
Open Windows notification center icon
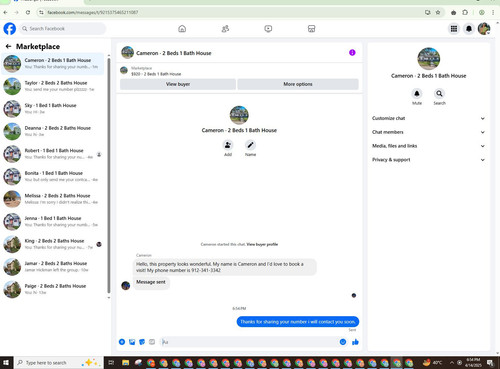[x=490, y=362]
